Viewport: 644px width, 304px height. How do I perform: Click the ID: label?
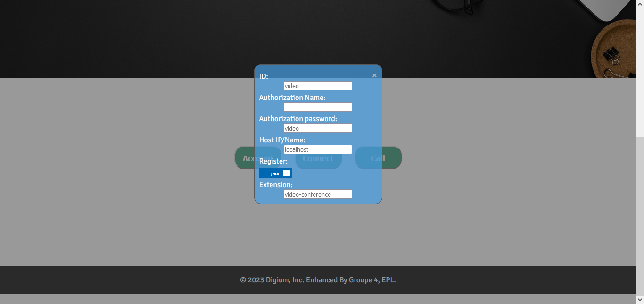point(264,76)
